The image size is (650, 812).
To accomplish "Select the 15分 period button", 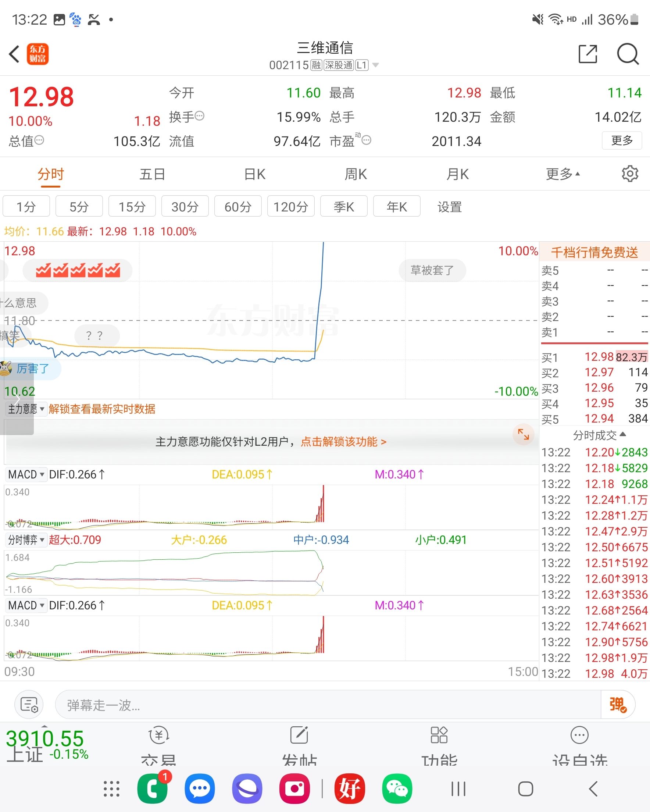I will click(x=132, y=206).
